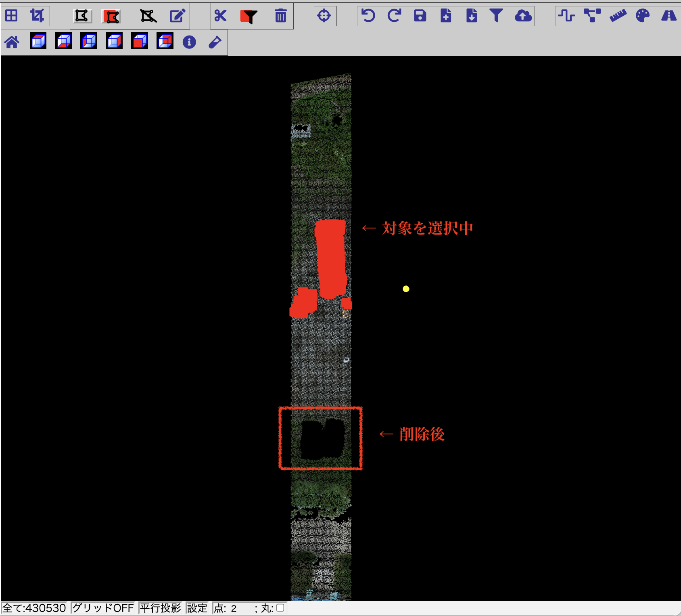The image size is (681, 616).
Task: Open 設定 settings in status bar
Action: (197, 608)
